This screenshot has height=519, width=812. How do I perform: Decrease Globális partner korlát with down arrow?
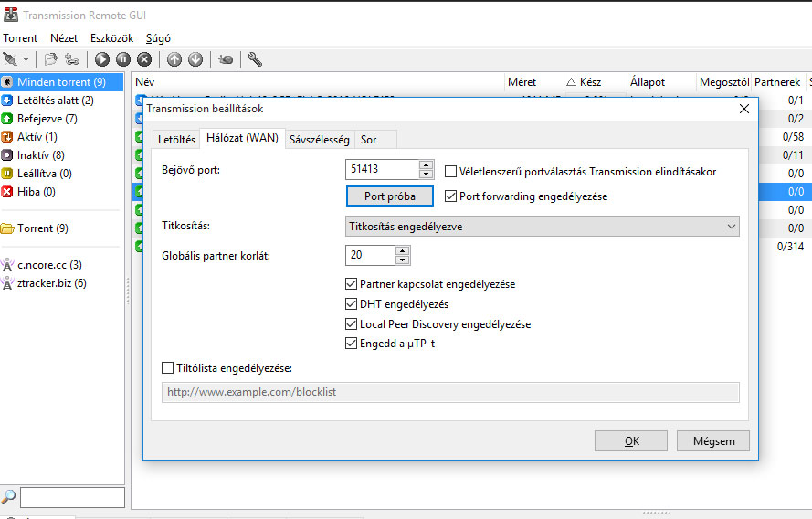click(x=403, y=260)
